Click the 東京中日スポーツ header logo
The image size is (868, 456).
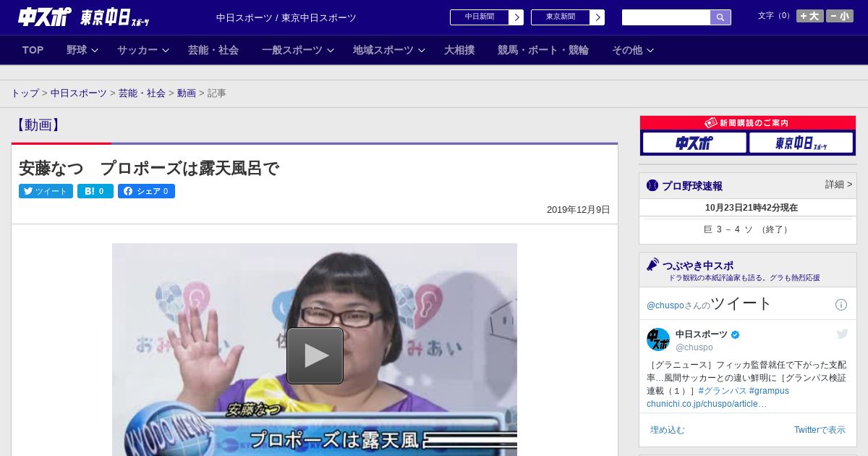coord(115,17)
